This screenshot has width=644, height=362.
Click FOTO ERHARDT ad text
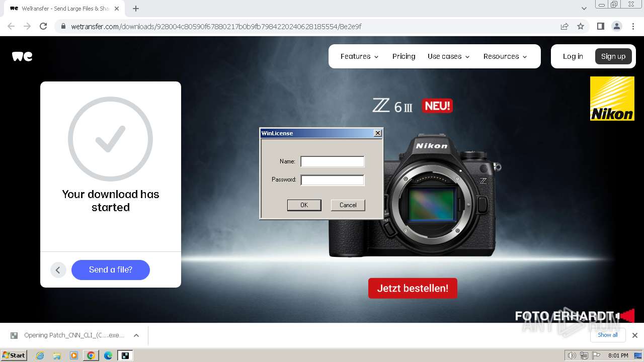click(565, 316)
